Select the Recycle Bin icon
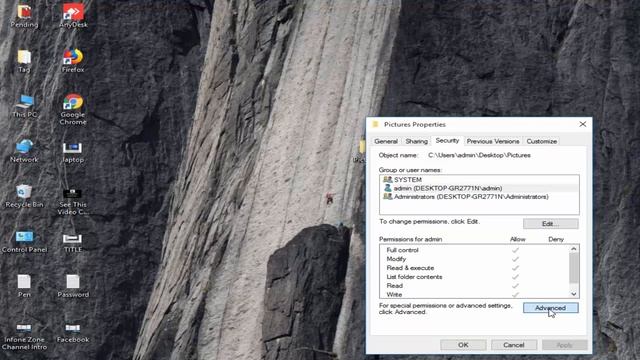Screen dimensions: 640x360 pyautogui.click(x=24, y=195)
